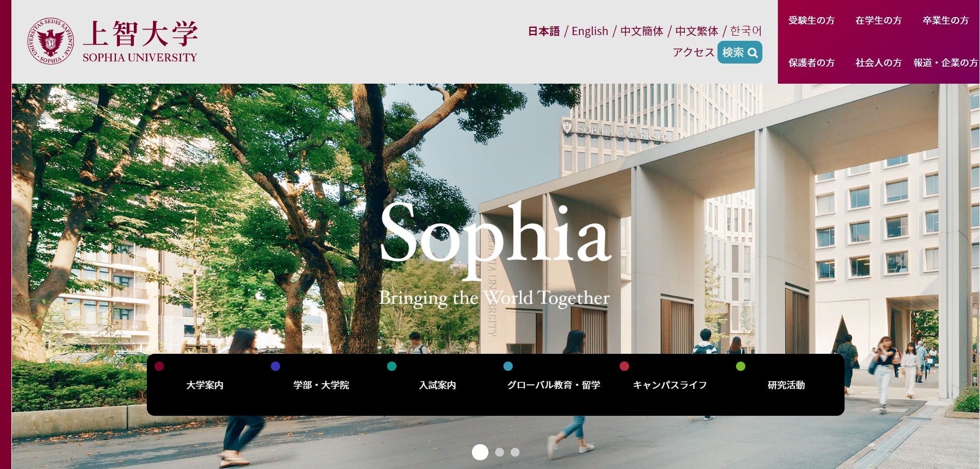
Task: Click the dark red dot above 大学案内
Action: (159, 366)
